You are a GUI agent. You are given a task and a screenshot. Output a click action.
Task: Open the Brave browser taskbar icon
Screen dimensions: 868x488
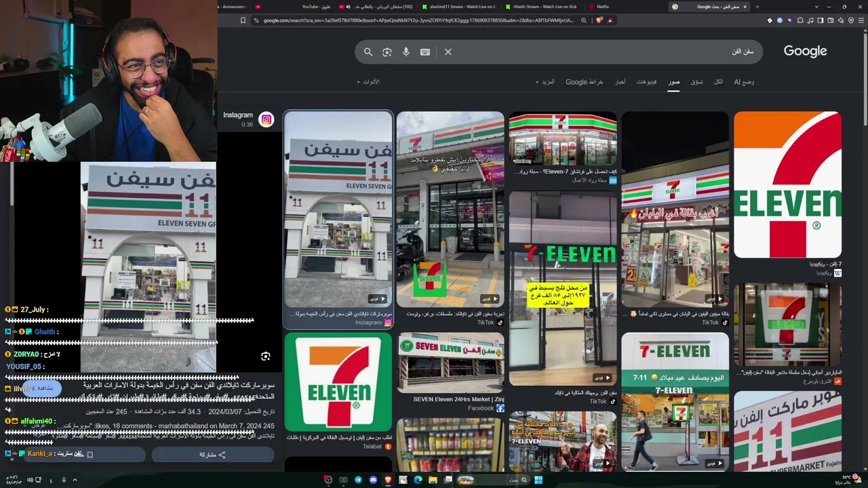(388, 480)
